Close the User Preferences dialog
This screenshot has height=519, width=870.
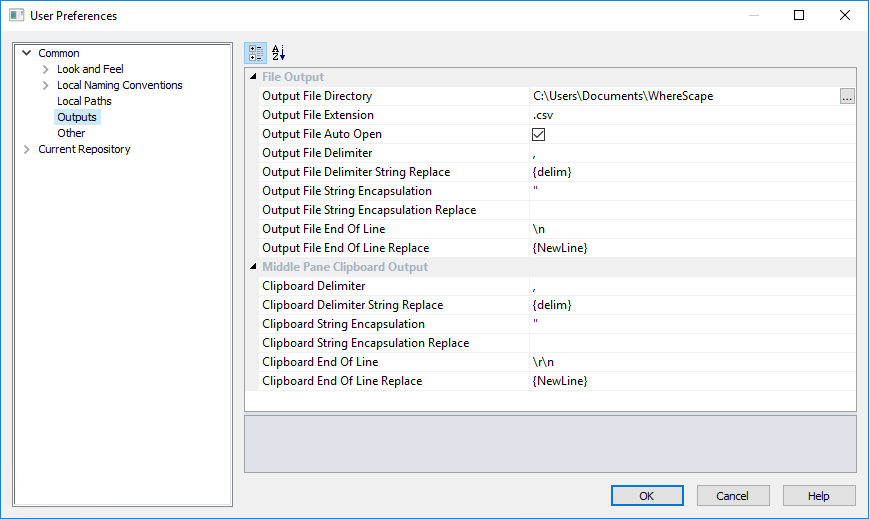coord(845,16)
